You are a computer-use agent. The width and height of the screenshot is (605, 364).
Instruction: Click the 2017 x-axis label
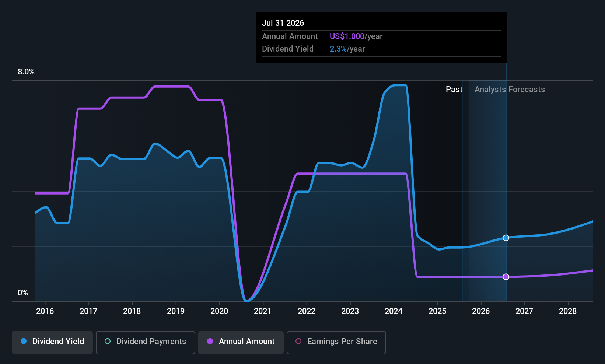coord(88,311)
